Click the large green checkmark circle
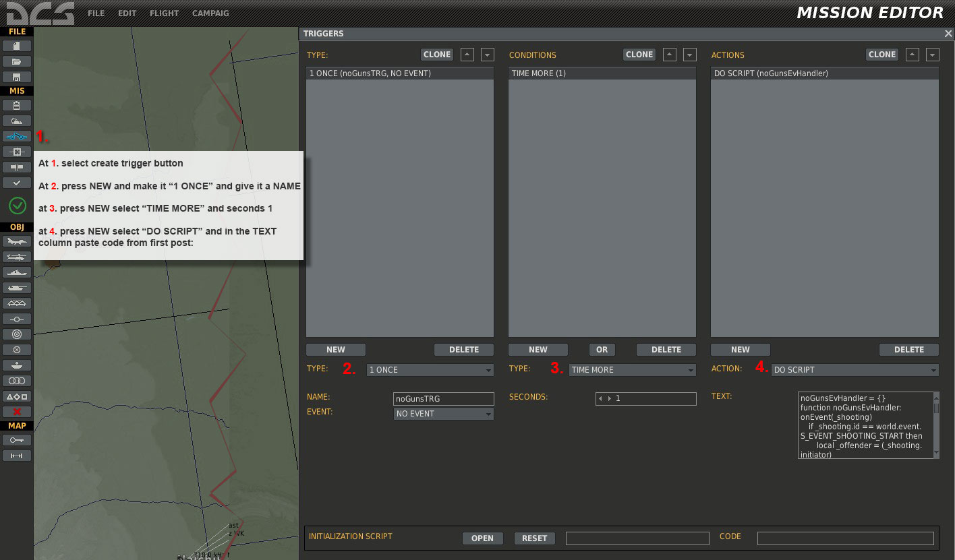The height and width of the screenshot is (560, 955). pos(17,206)
